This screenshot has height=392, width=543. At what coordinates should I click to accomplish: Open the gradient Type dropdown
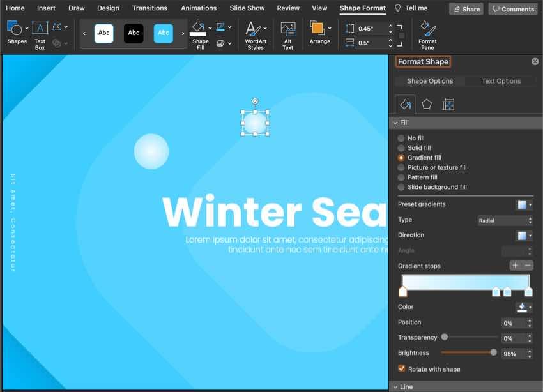[505, 220]
